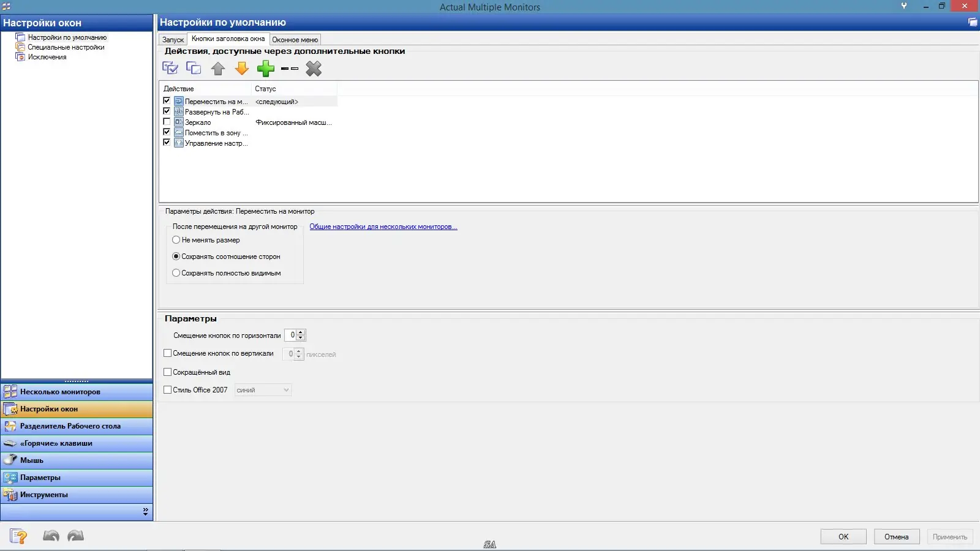Viewport: 980px width, 551px height.
Task: Enable the Сокращённый вид checkbox
Action: [x=168, y=372]
